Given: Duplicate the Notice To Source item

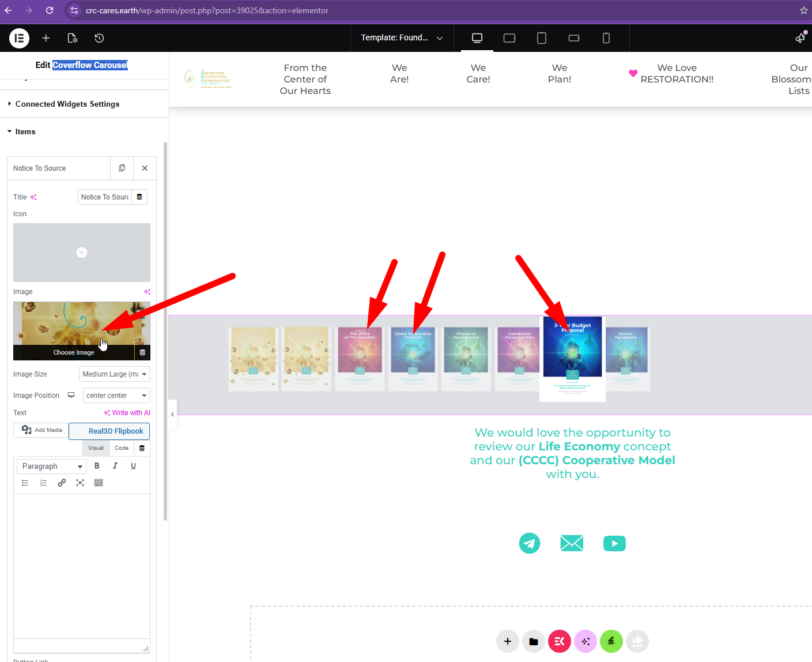Looking at the screenshot, I should 122,168.
